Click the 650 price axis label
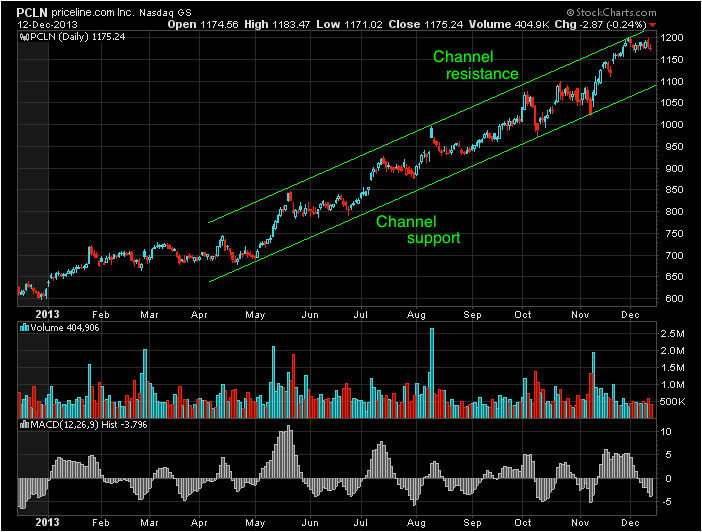The height and width of the screenshot is (532, 702). tap(674, 277)
